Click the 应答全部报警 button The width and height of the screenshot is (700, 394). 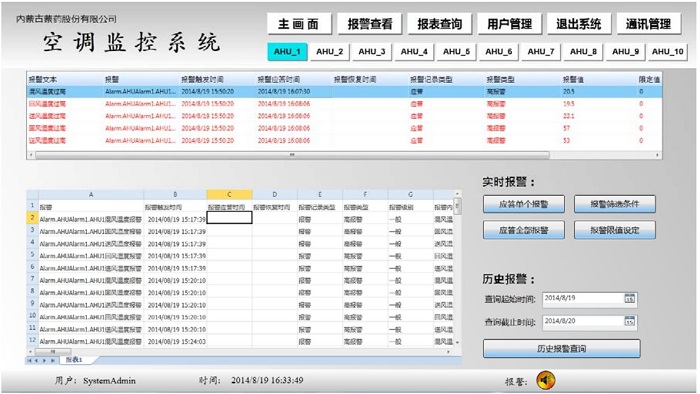pyautogui.click(x=524, y=230)
